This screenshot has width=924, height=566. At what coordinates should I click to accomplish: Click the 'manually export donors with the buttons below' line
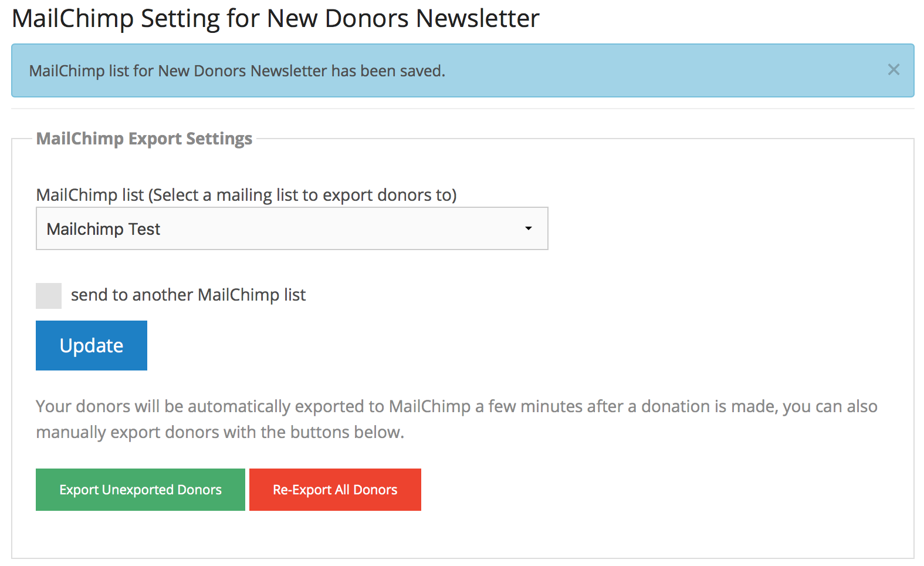[x=220, y=432]
